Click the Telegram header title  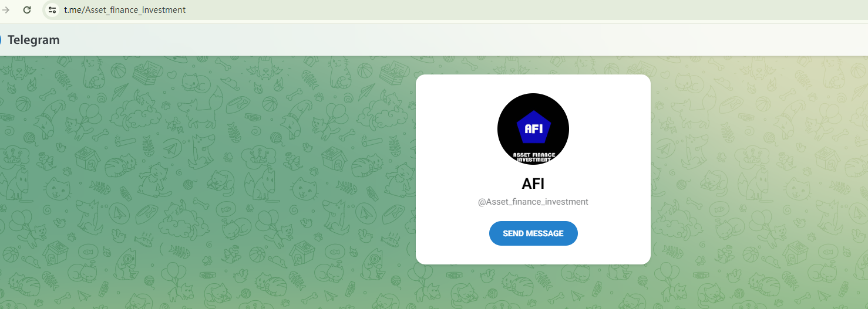tap(33, 40)
